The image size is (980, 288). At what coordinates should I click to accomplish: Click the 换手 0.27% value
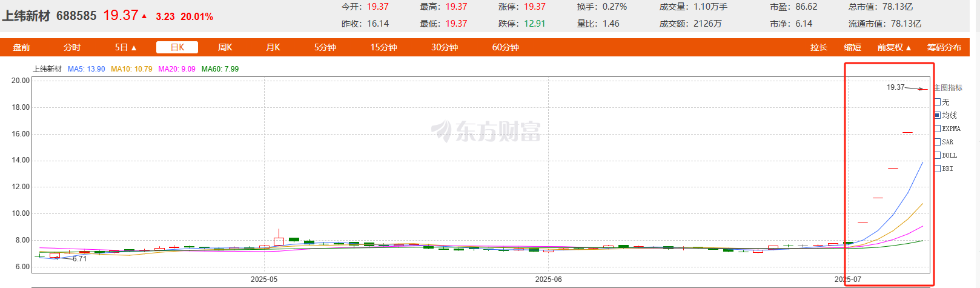coord(615,7)
